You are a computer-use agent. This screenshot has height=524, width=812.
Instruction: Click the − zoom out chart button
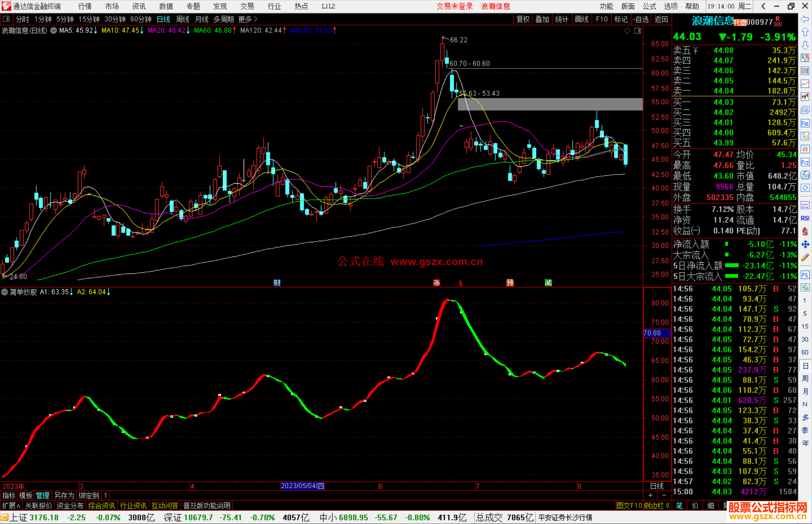664,495
